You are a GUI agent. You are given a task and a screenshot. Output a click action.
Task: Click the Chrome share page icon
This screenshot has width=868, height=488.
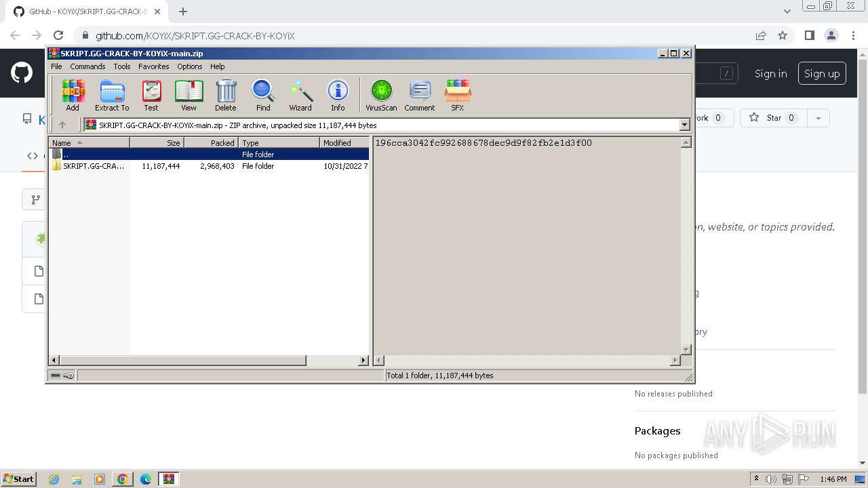[761, 35]
